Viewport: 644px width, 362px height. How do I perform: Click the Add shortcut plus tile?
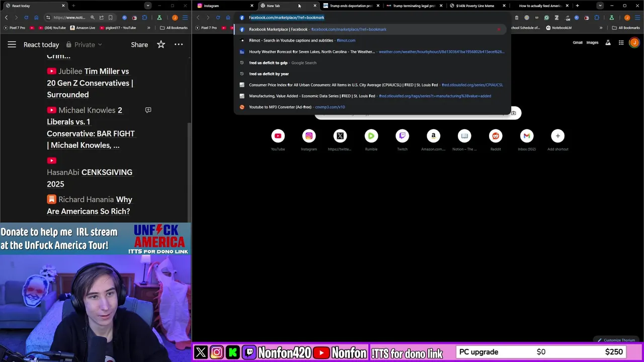[x=557, y=139]
